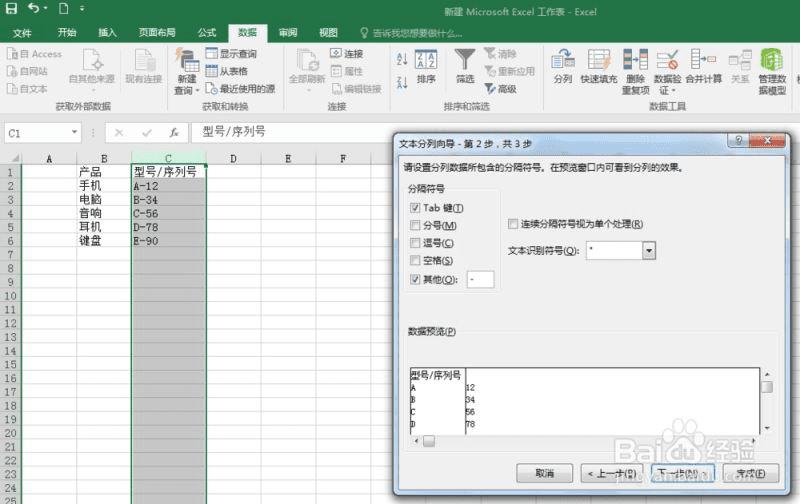Open the Connections list
Viewport: 800px width, 504px height.
point(346,54)
